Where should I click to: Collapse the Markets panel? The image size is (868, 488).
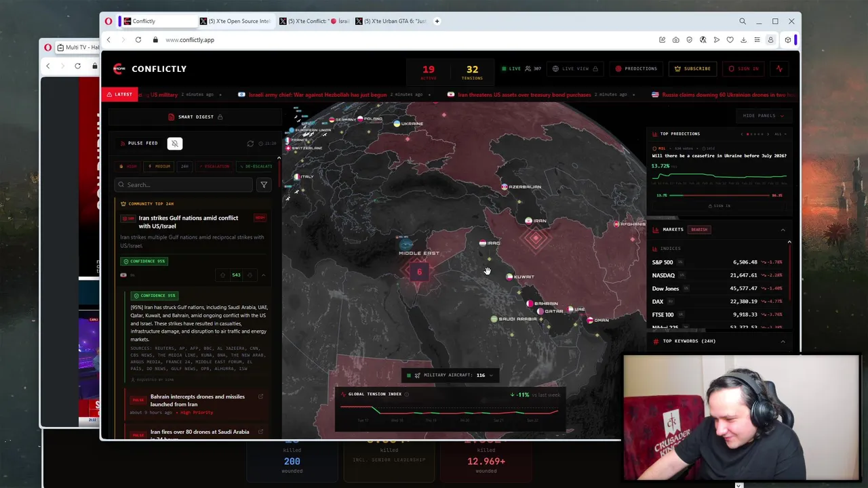click(x=783, y=230)
